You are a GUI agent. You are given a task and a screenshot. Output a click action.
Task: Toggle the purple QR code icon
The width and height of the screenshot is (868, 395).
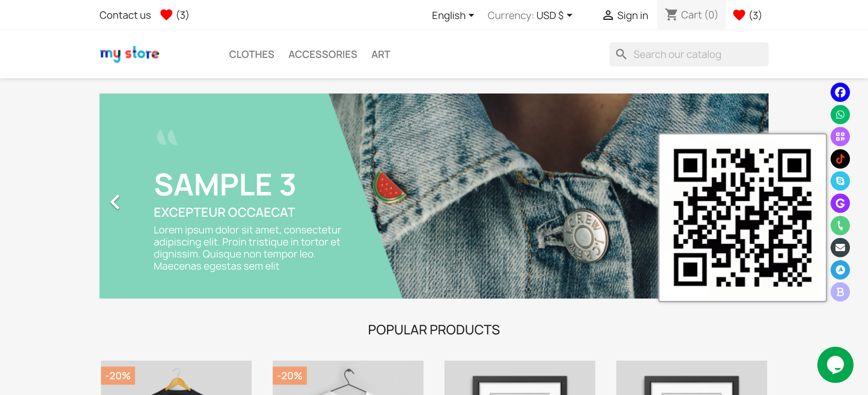[840, 137]
